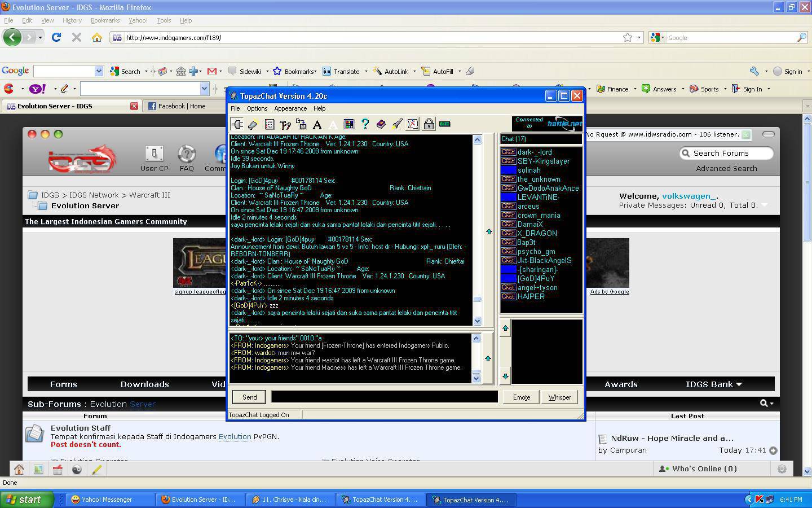This screenshot has width=812, height=508.
Task: Click the rocket icon in TopazChat toolbar
Action: coord(397,125)
